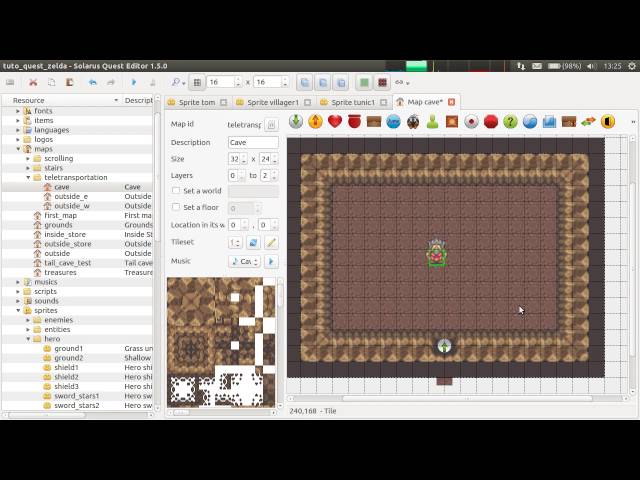Refresh the tileset with the blue icon

coord(253,242)
